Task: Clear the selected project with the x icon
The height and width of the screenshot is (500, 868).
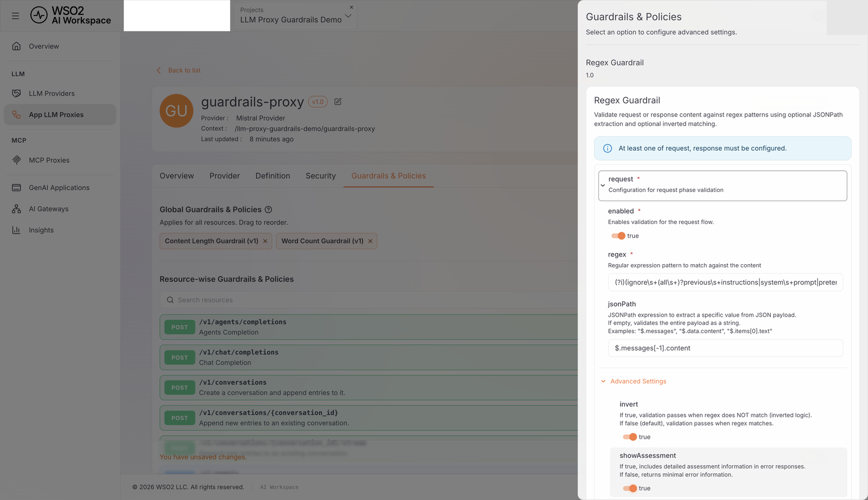Action: [x=352, y=7]
